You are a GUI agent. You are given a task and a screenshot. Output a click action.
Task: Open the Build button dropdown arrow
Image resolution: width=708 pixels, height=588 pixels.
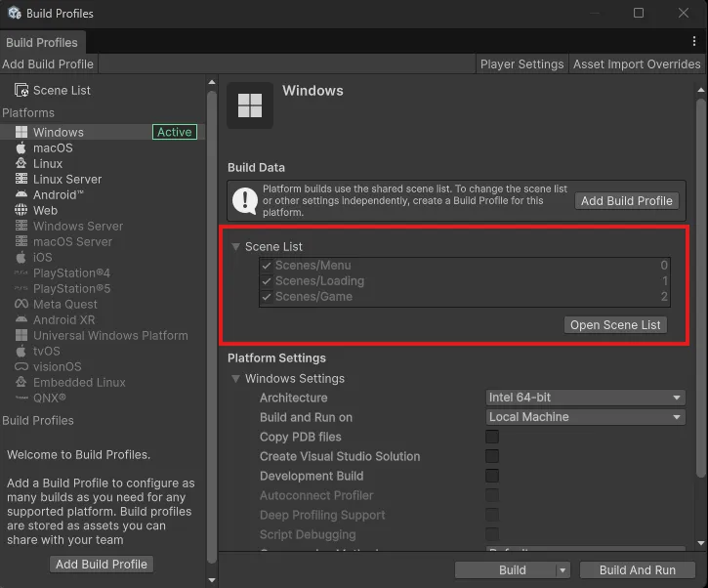562,570
